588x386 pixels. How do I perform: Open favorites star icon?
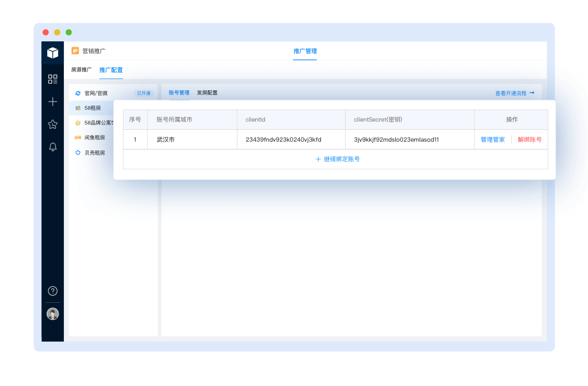coord(53,125)
